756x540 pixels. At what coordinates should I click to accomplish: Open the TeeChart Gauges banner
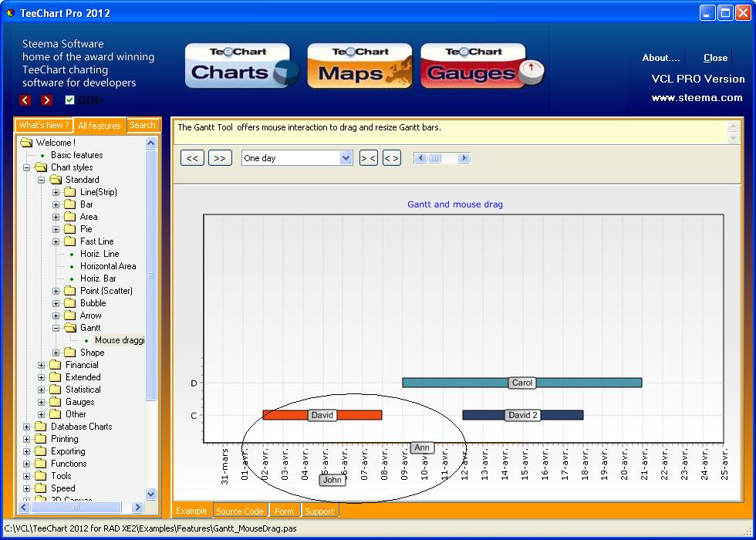(482, 66)
